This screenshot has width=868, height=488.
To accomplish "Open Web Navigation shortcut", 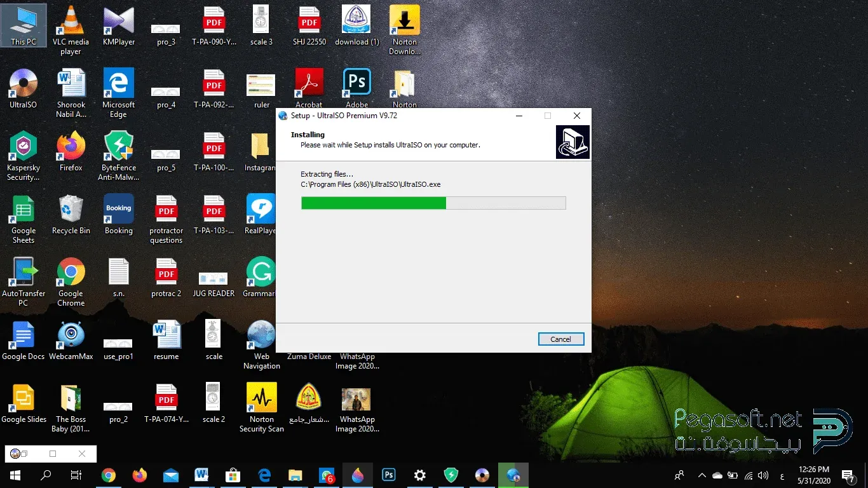I will click(x=261, y=345).
